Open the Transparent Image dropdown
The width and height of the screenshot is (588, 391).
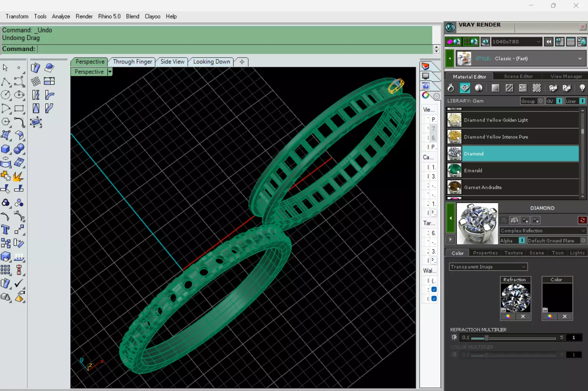pyautogui.click(x=488, y=267)
